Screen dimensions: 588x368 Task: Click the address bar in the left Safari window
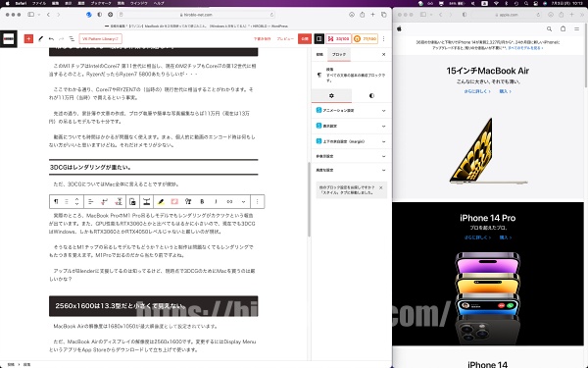point(196,15)
